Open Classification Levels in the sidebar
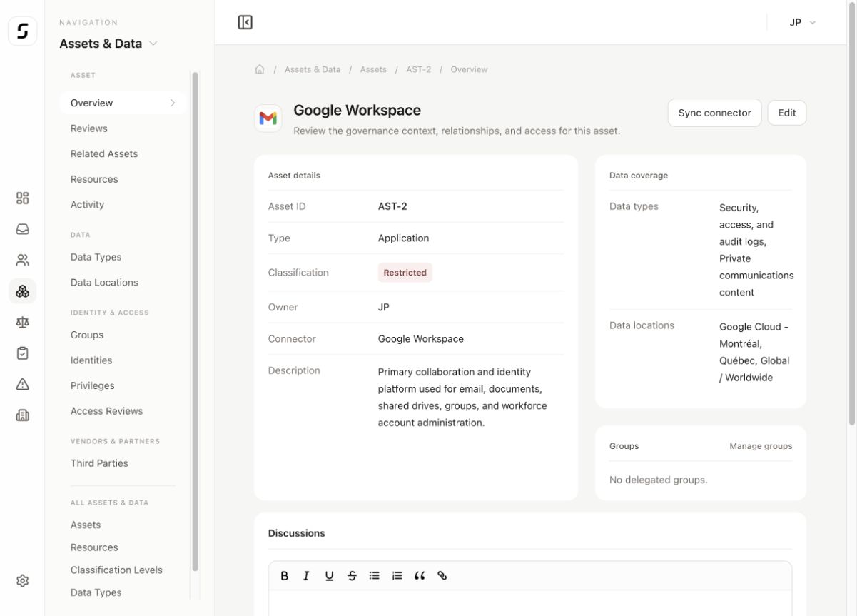This screenshot has width=857, height=616. (x=116, y=570)
